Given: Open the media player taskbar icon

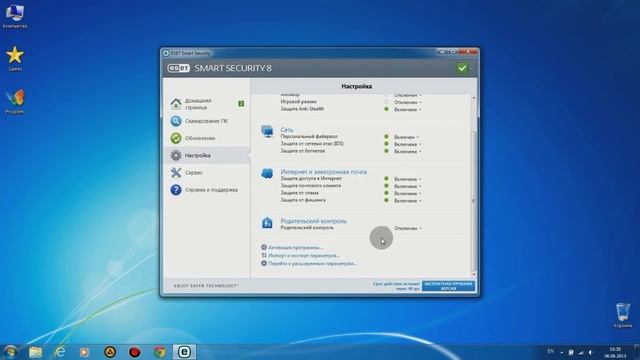Looking at the screenshot, I should coord(84,352).
